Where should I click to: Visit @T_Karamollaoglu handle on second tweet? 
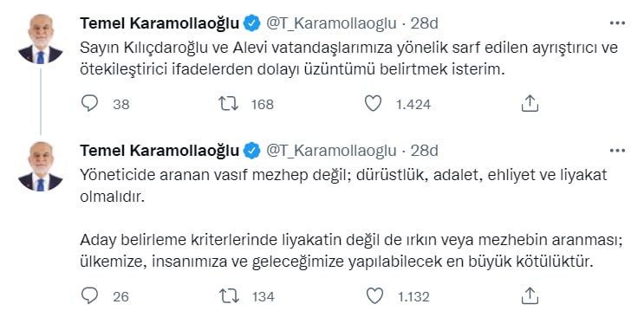click(x=332, y=151)
